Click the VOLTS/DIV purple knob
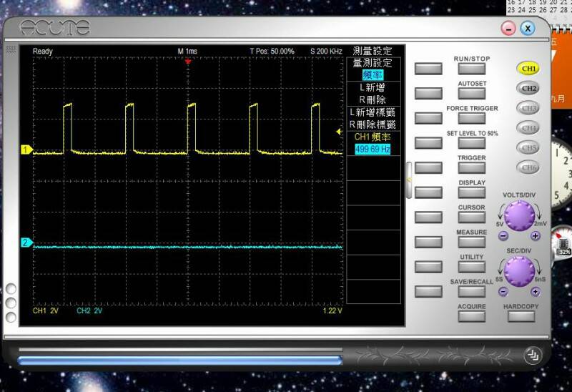 [519, 215]
